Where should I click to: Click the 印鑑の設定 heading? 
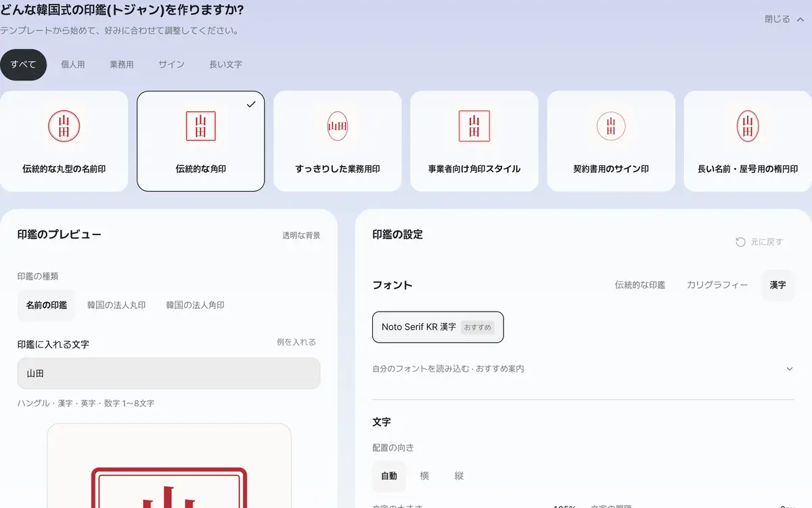pyautogui.click(x=398, y=234)
